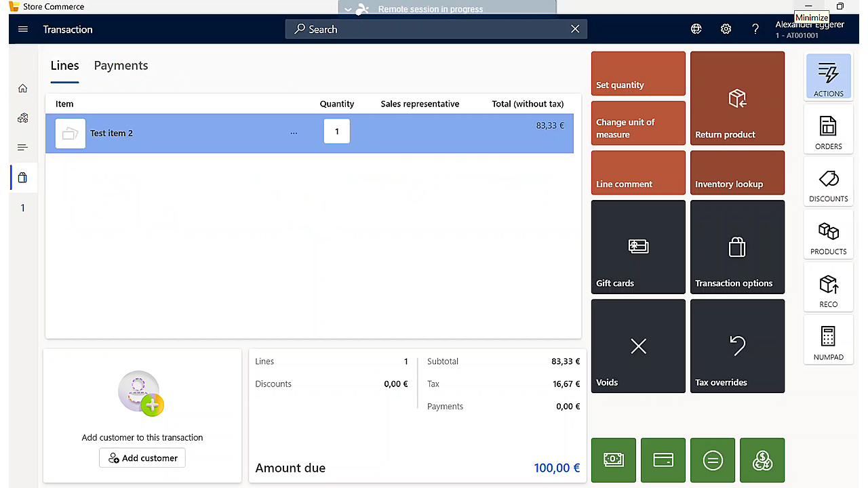
Task: Click the Inventory lookup tile
Action: [x=737, y=172]
